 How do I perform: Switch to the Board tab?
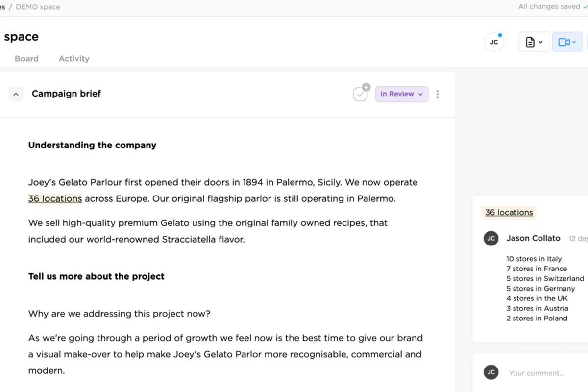click(x=26, y=59)
